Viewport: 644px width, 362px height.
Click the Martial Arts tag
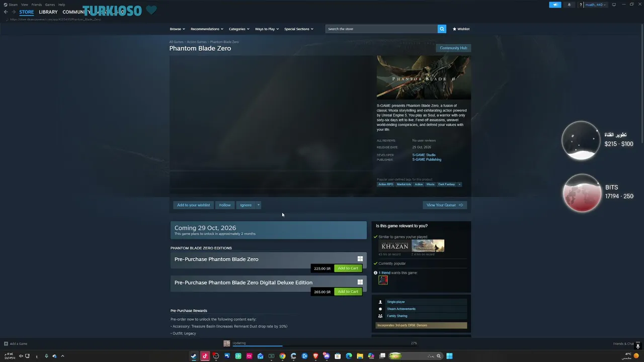(x=404, y=185)
